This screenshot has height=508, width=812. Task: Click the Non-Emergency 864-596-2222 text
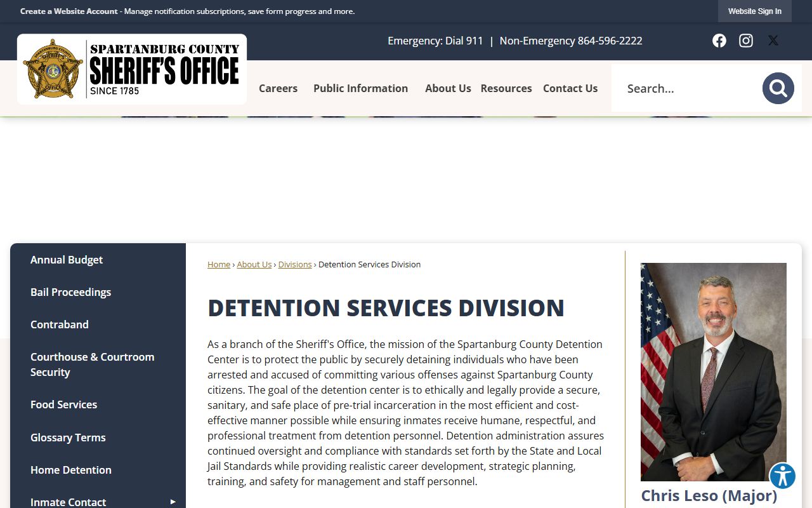571,41
